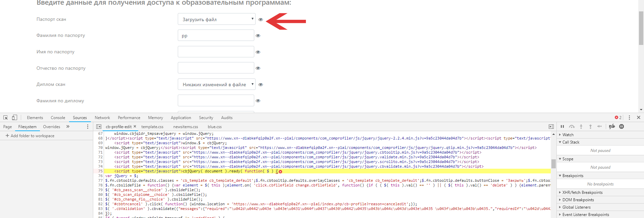The width and height of the screenshot is (644, 218).
Task: Click Step out of current function
Action: [591, 127]
